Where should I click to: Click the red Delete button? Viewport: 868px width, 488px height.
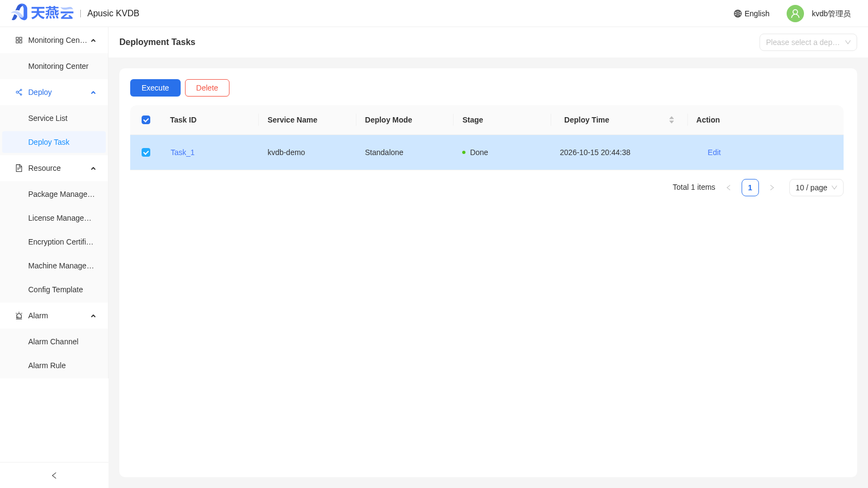pos(207,88)
